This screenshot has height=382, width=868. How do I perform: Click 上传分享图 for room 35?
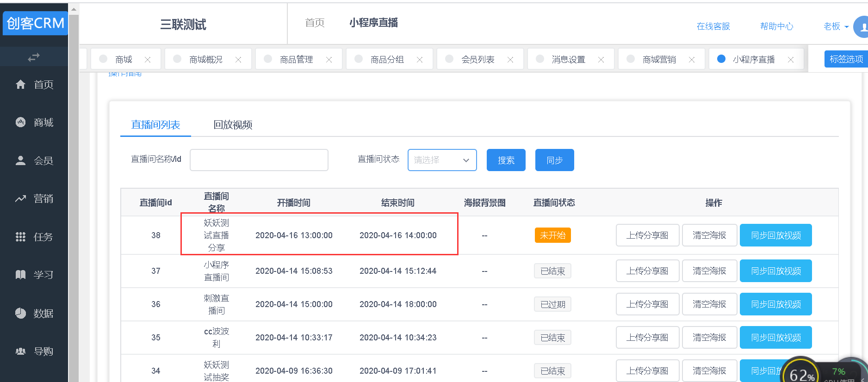[x=648, y=338]
